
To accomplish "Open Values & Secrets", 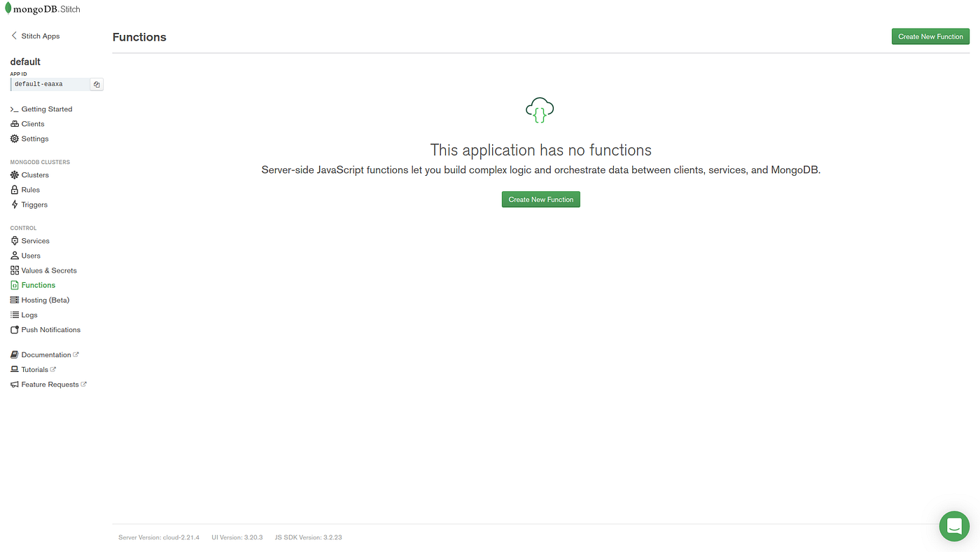I will (49, 270).
